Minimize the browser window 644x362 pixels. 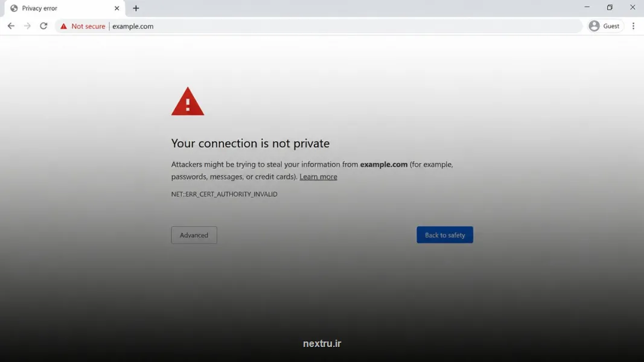(x=587, y=7)
